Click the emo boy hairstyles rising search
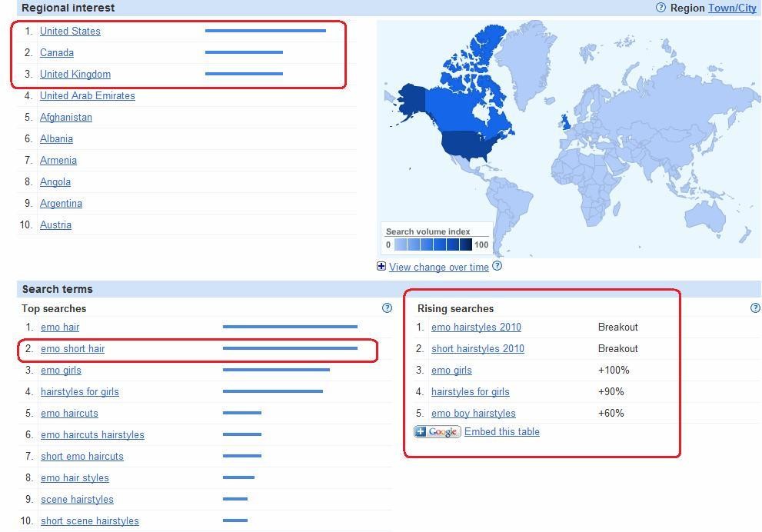This screenshot has width=762, height=532. tap(473, 414)
